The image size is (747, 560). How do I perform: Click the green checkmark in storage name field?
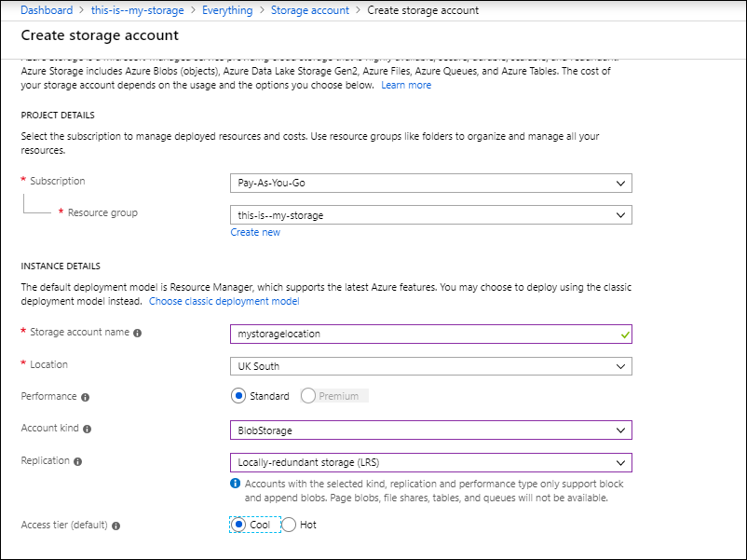point(624,333)
